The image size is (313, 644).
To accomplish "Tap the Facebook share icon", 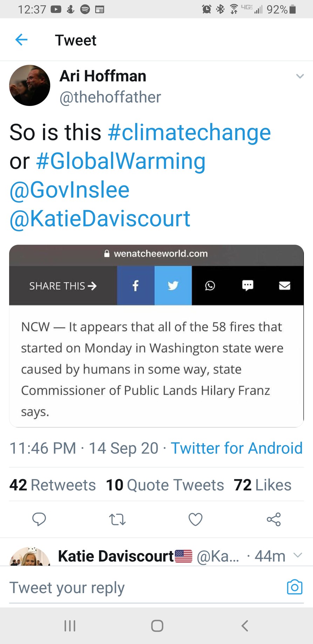I will (136, 286).
